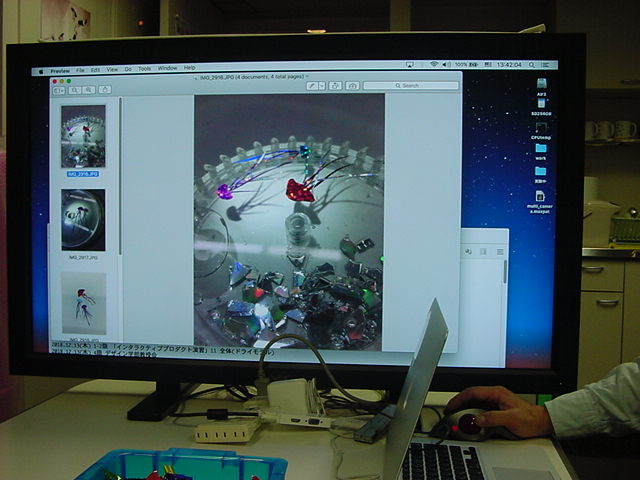Open the sidebar view options dropdown

(x=59, y=91)
